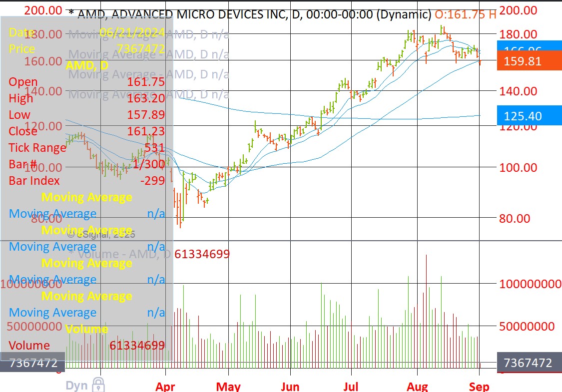Click the yellow AMD, D header in data window
The height and width of the screenshot is (392, 562).
(x=87, y=65)
